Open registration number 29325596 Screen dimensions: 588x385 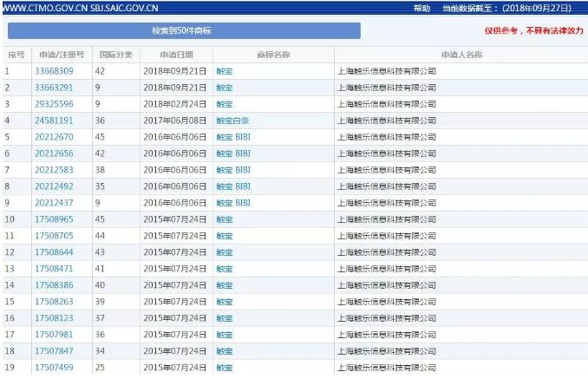point(54,104)
